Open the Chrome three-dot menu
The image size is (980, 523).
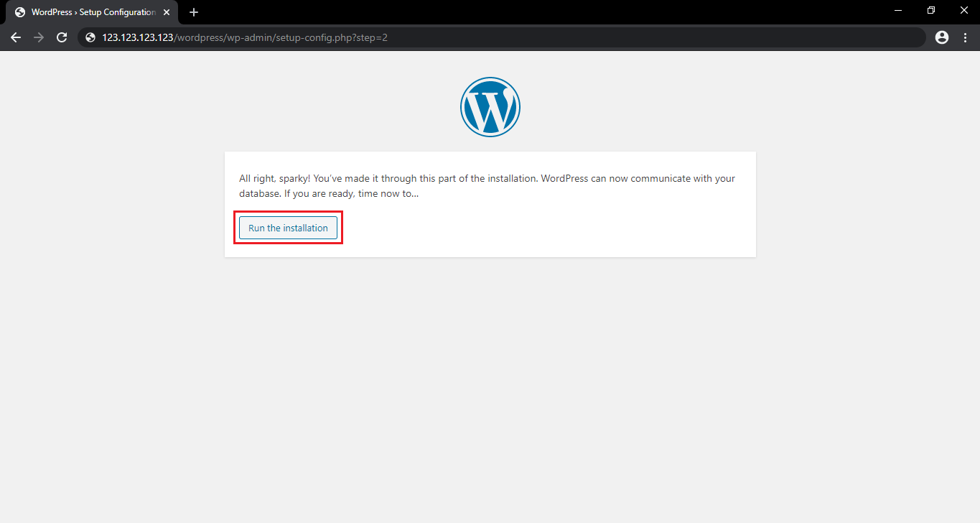point(964,37)
